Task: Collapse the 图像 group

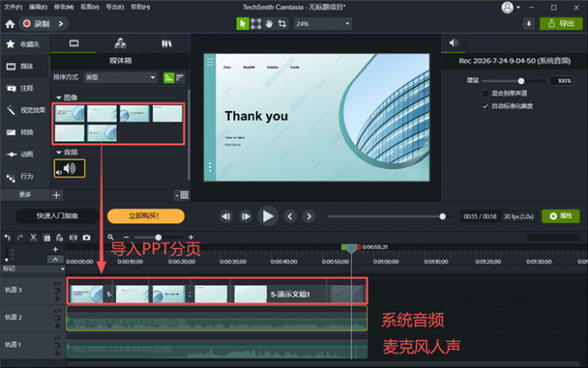Action: click(x=59, y=98)
